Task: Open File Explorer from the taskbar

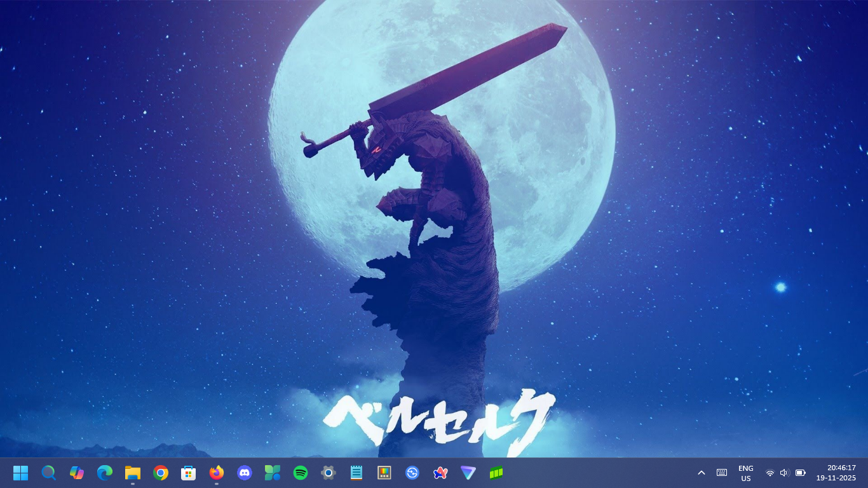Action: (133, 473)
